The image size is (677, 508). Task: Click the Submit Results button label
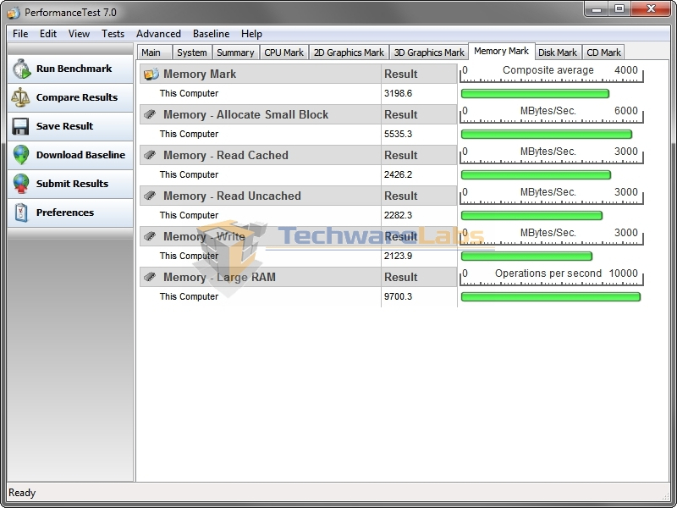72,183
